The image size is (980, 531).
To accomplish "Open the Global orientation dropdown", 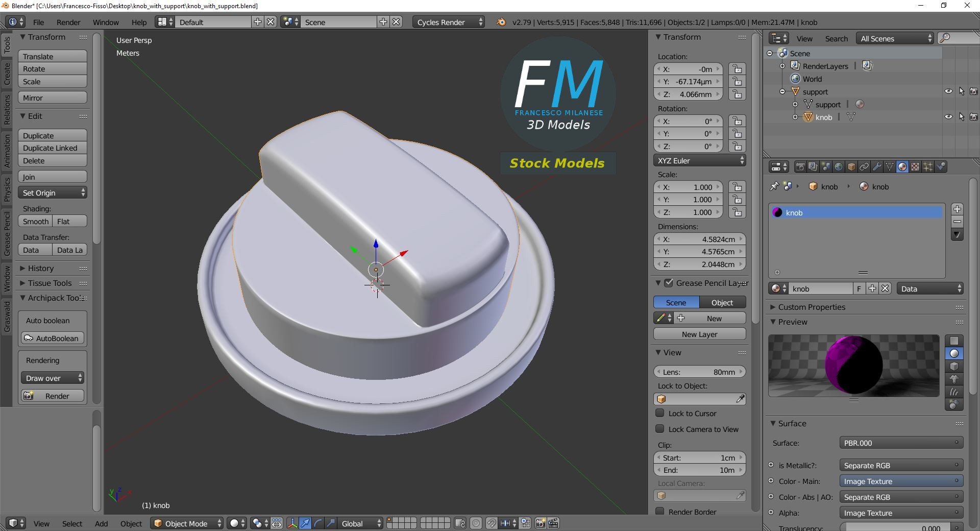I will (x=360, y=523).
